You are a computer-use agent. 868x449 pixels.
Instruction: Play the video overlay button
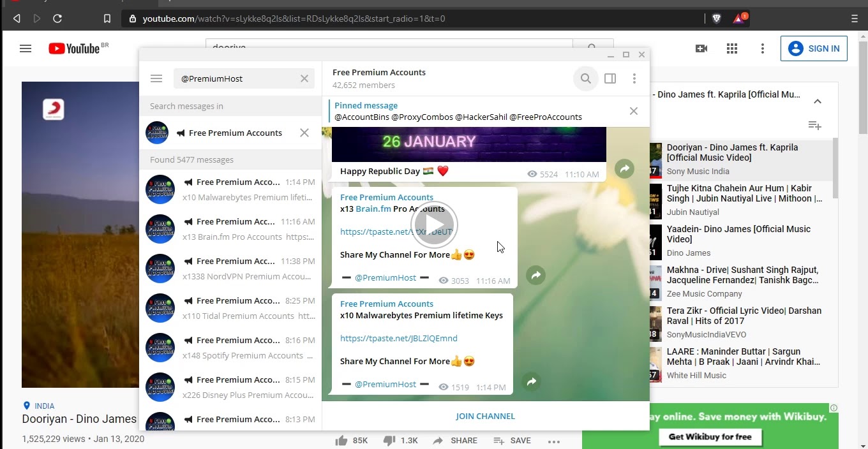[x=434, y=224]
